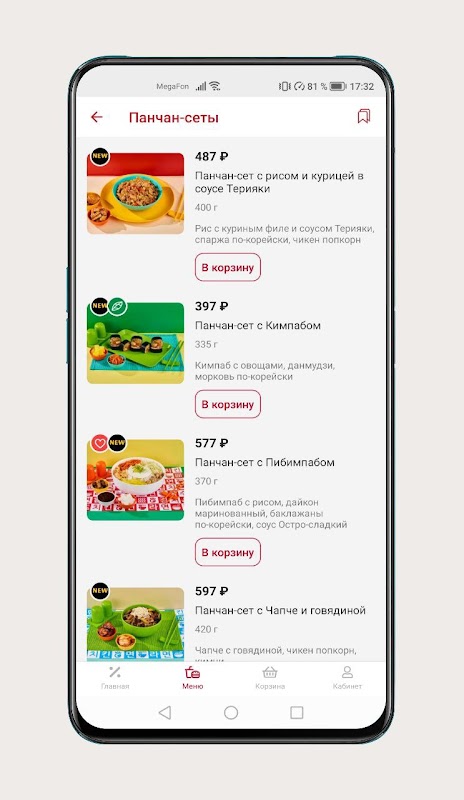Open the Чапче beef set photo
Viewport: 464px width, 800px height.
[135, 624]
